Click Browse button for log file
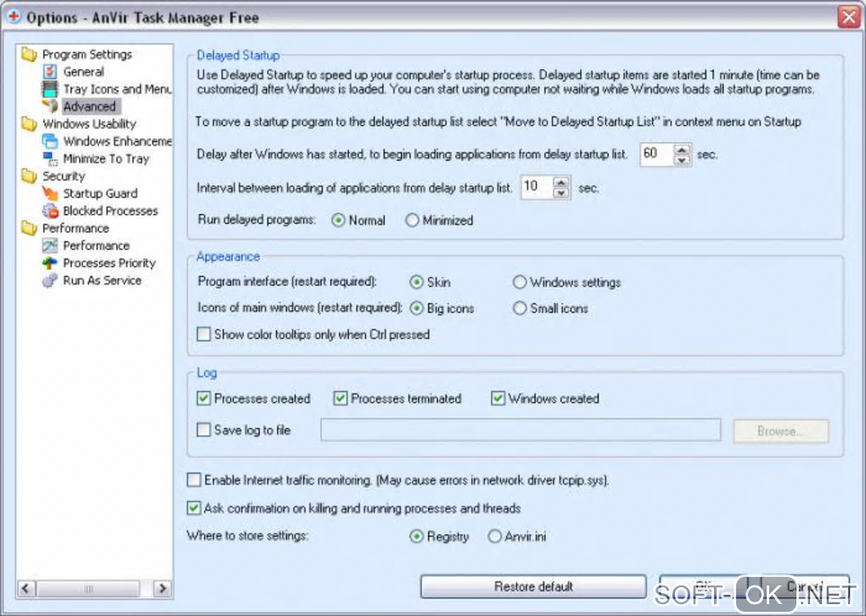866x616 pixels. click(781, 431)
